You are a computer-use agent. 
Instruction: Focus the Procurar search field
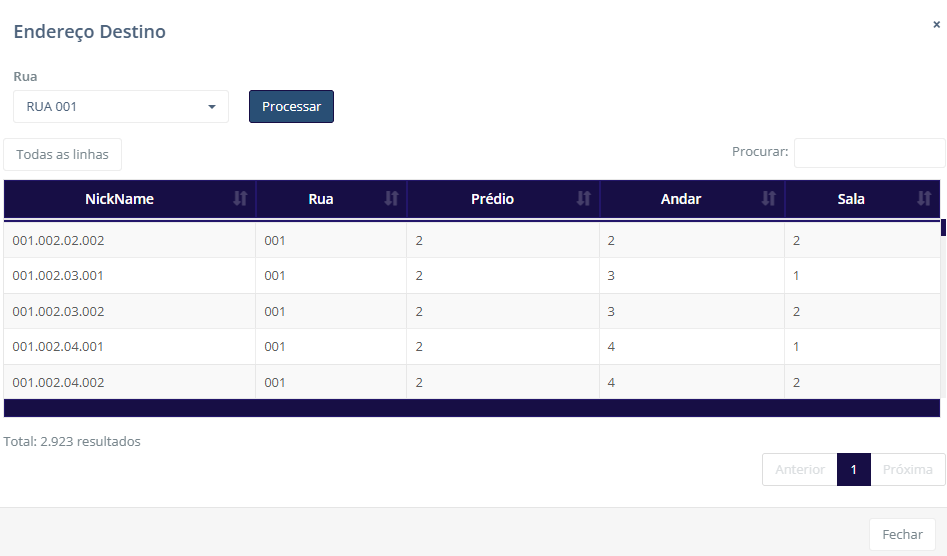tap(869, 153)
